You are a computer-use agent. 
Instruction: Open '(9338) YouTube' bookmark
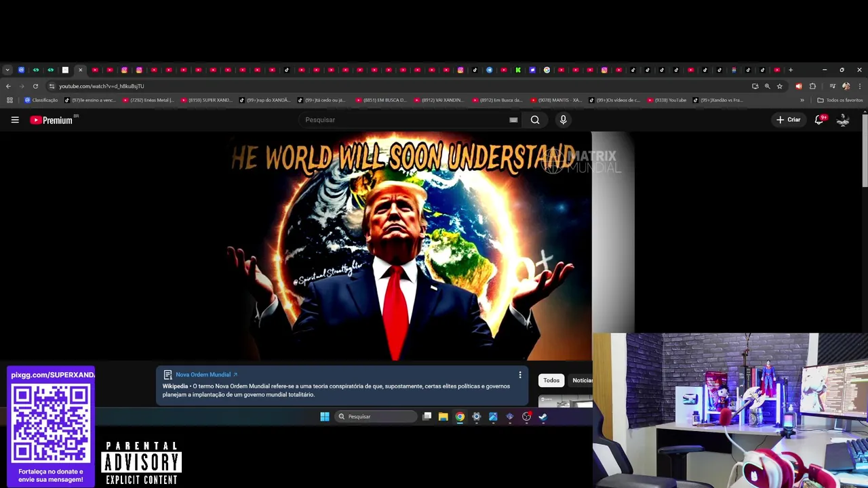click(667, 100)
